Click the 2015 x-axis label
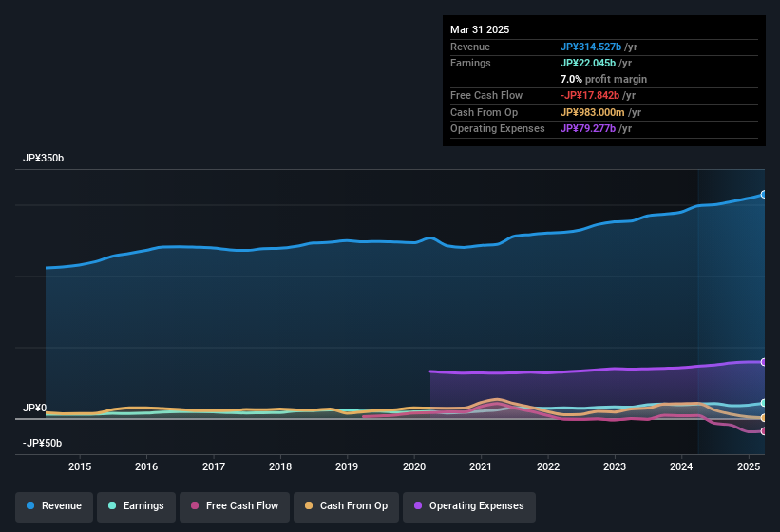 80,466
